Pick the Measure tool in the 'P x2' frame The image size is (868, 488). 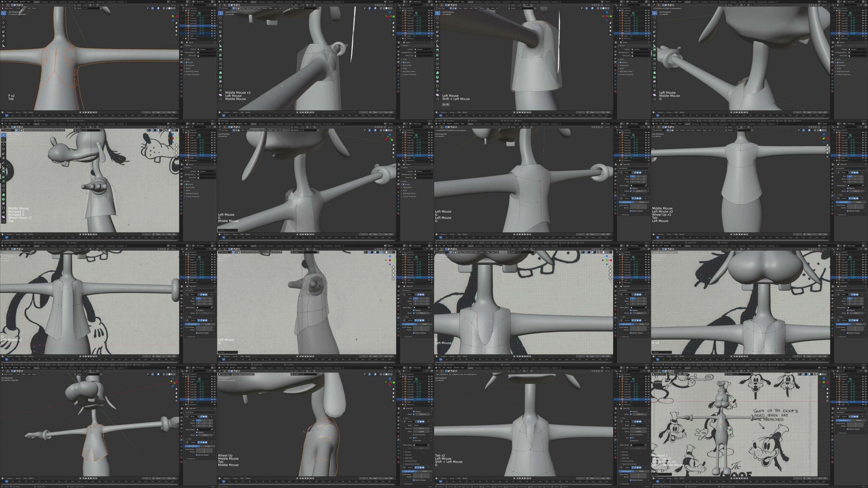coord(3,46)
